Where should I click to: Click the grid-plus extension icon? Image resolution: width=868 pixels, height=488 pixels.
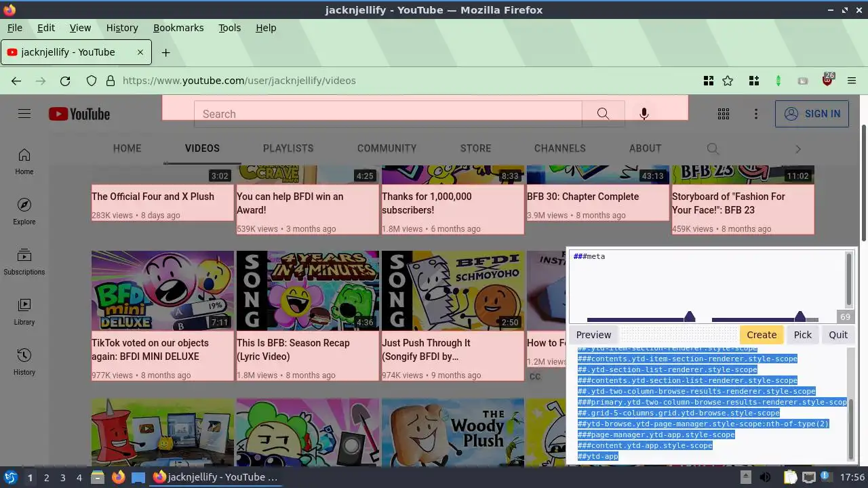pos(754,81)
